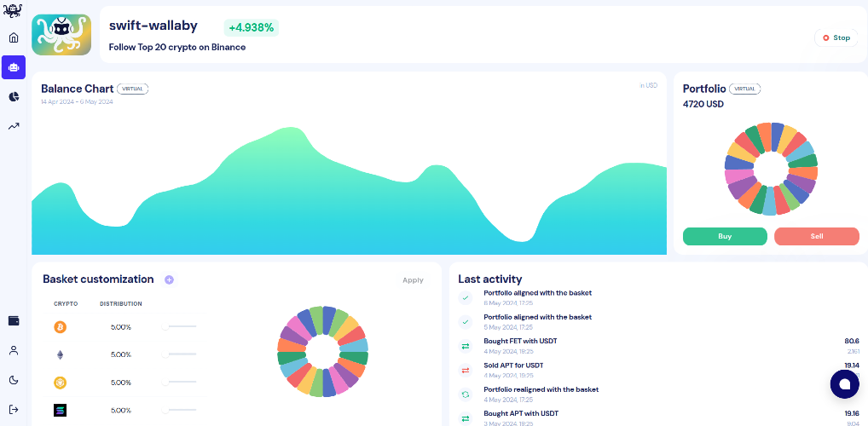The width and height of the screenshot is (868, 426).
Task: Click the VIRTUAL badge next to Balance Chart
Action: tap(132, 89)
